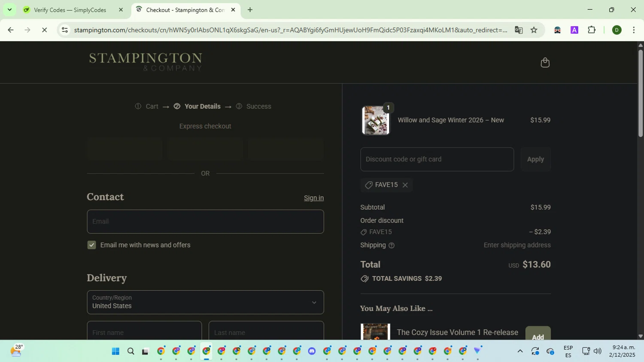Click the Cozy Issue Volume 1 thumbnail
The image size is (644, 362).
pos(375,332)
